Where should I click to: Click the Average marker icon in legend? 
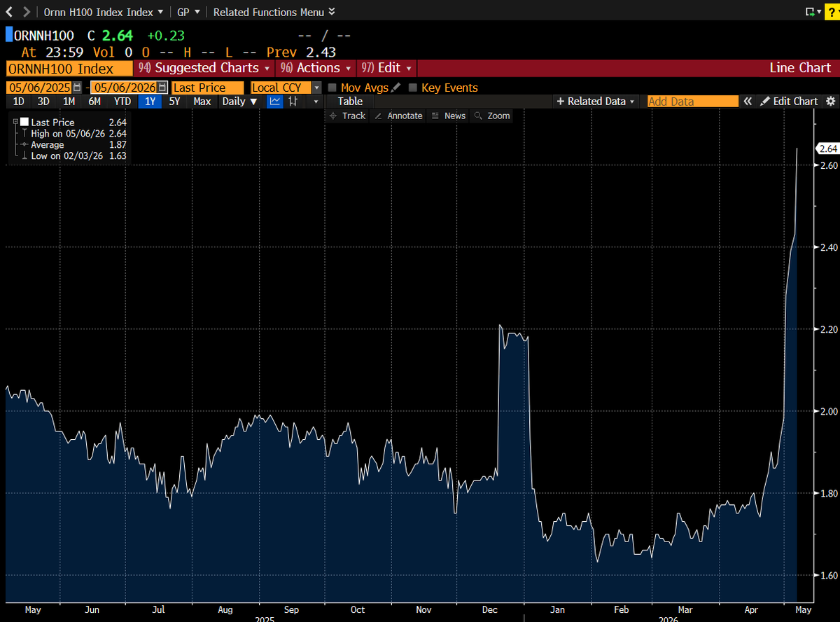[24, 144]
